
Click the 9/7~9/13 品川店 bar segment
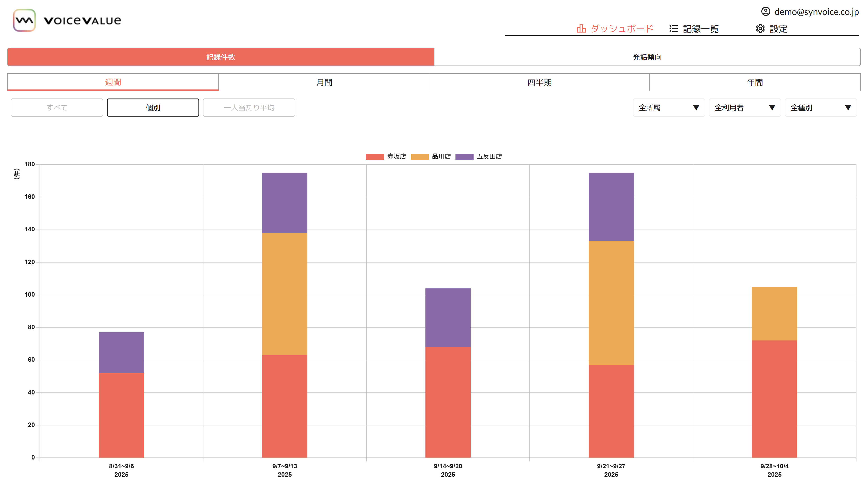284,294
